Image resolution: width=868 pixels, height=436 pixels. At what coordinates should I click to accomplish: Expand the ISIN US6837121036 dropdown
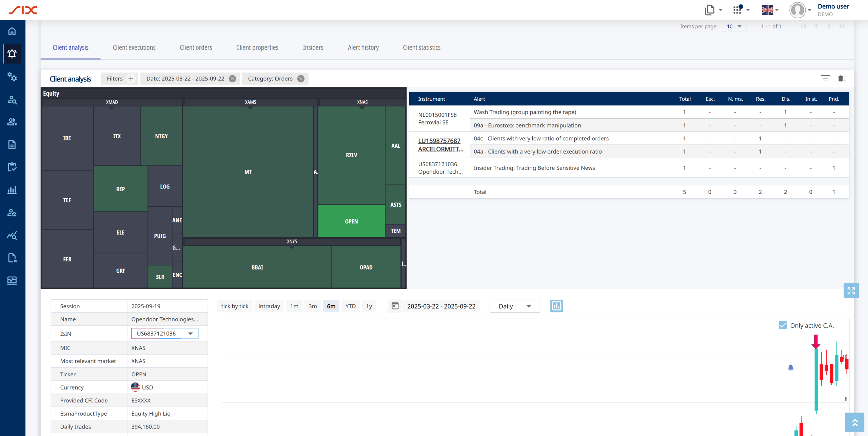pos(191,334)
